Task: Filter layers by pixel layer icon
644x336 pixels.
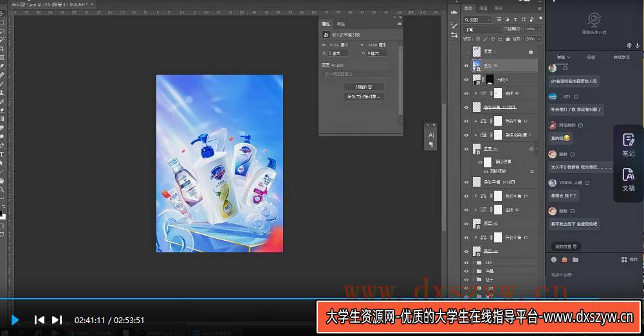Action: pos(499,19)
